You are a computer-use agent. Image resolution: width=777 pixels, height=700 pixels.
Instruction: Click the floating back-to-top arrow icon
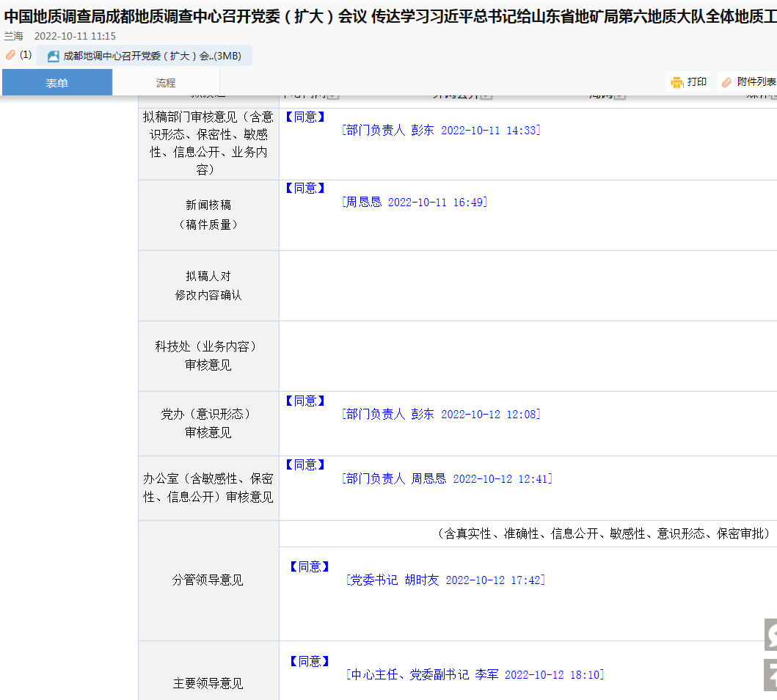770,675
